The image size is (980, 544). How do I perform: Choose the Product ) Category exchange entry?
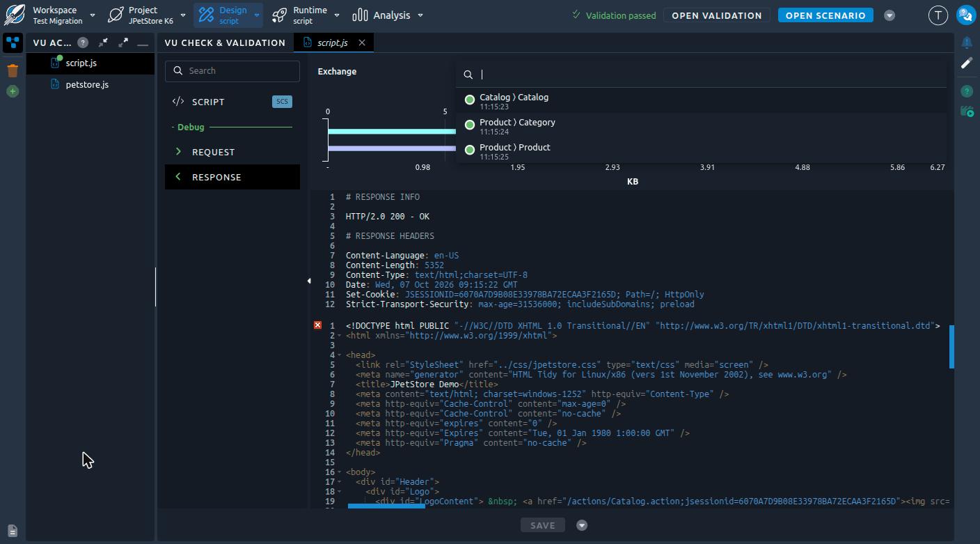tap(701, 125)
